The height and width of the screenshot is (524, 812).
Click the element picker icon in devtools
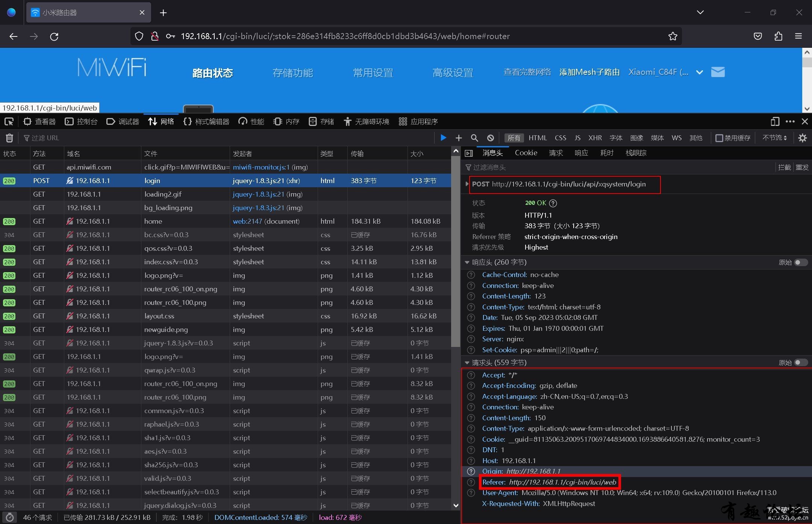click(9, 121)
